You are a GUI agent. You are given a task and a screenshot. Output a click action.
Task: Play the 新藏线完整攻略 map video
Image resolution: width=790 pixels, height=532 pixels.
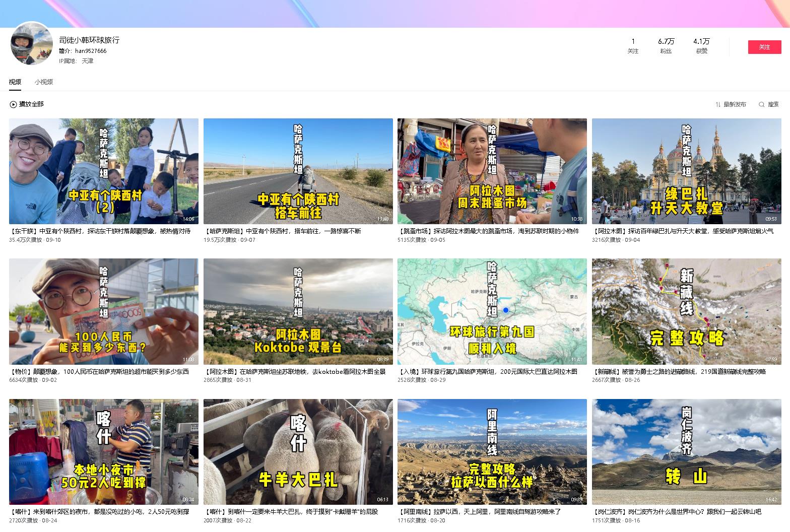pyautogui.click(x=686, y=311)
